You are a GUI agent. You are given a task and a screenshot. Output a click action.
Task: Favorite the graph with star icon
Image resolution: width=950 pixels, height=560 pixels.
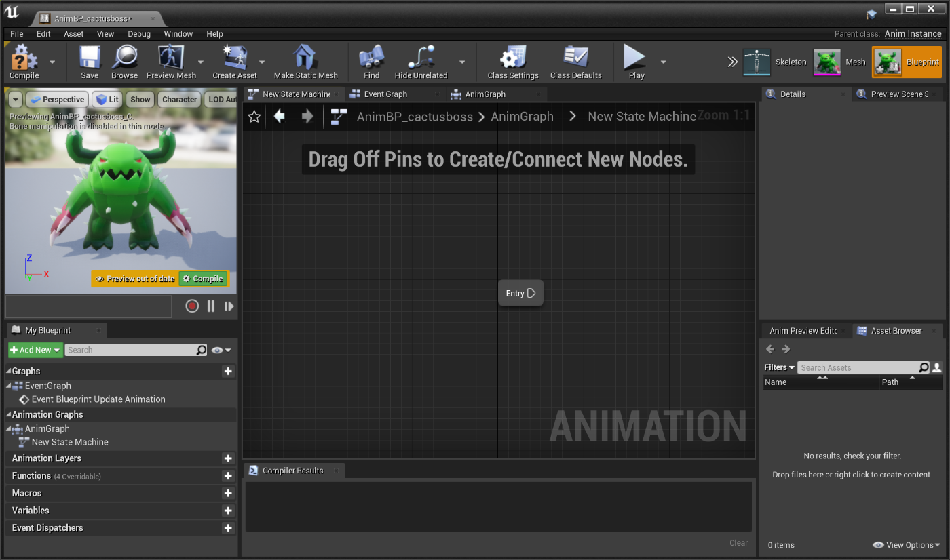click(x=254, y=117)
